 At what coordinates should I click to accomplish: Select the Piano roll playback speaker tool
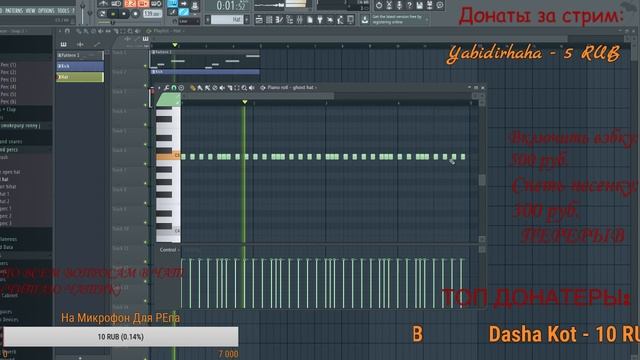(252, 88)
